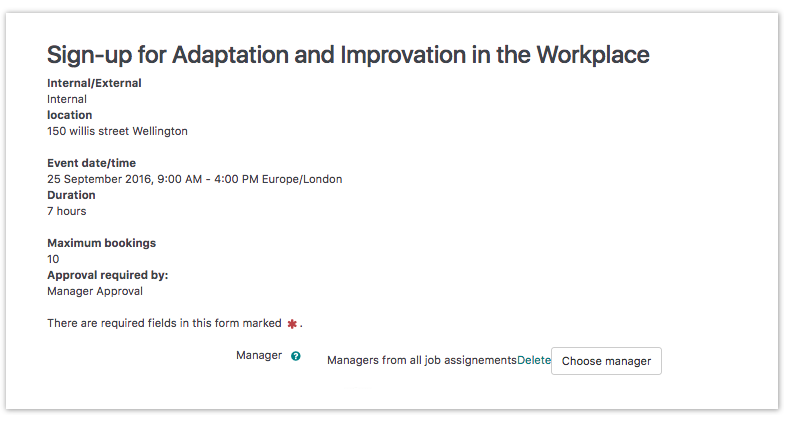Click the Event date/time label
This screenshot has width=793, height=424.
click(91, 163)
